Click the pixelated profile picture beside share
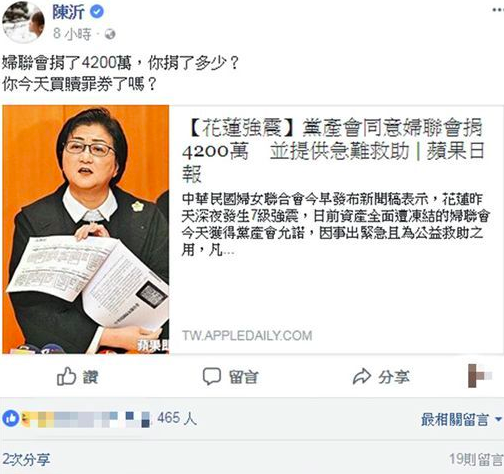504x474 pixels. [x=480, y=376]
